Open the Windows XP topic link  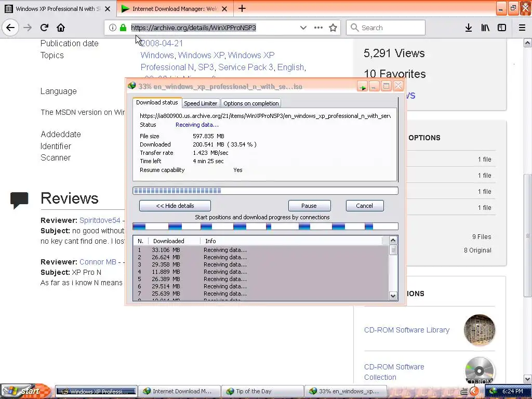pos(201,55)
